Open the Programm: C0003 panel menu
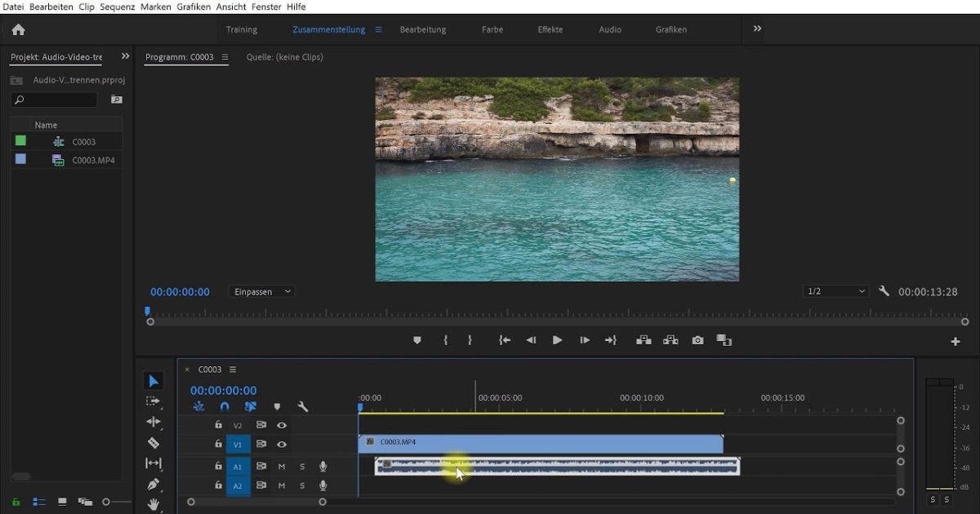This screenshot has width=980, height=514. (225, 57)
